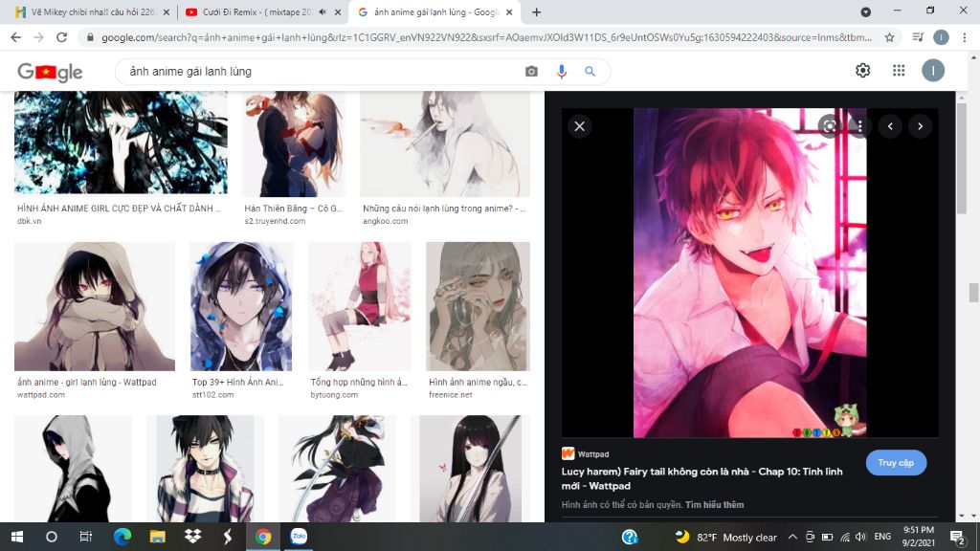Open a new browser tab

pos(536,11)
